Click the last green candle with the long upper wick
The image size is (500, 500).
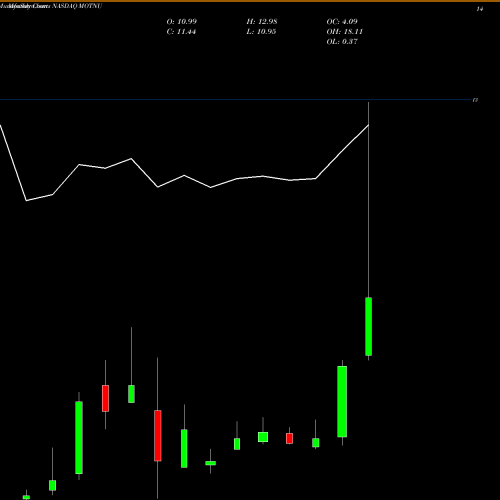368,326
